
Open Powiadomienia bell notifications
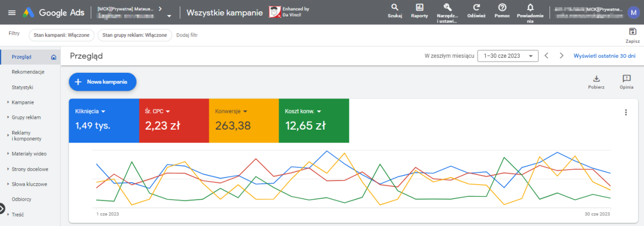(x=530, y=7)
